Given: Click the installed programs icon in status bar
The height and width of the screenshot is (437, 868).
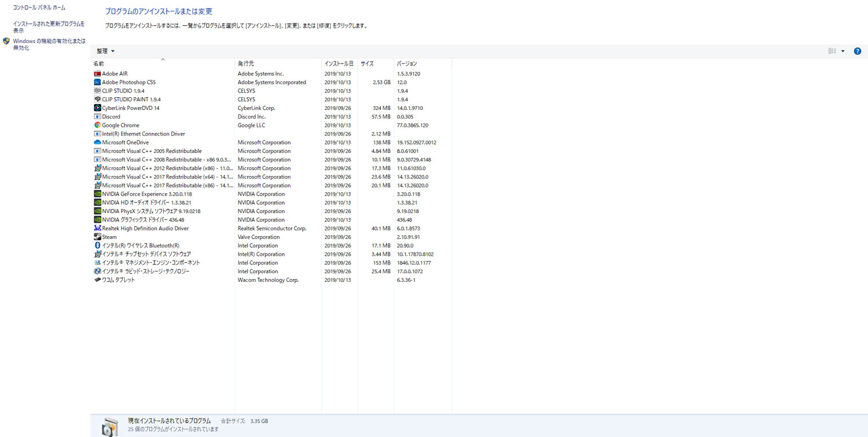Looking at the screenshot, I should pyautogui.click(x=110, y=426).
